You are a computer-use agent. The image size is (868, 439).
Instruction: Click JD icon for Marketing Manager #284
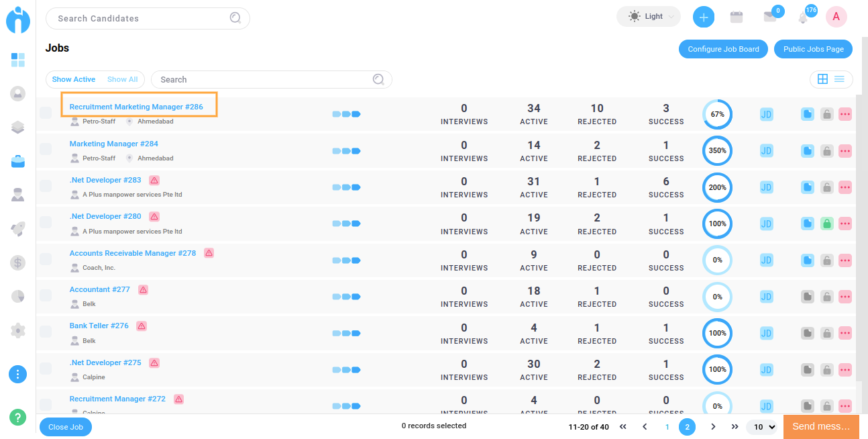point(766,151)
